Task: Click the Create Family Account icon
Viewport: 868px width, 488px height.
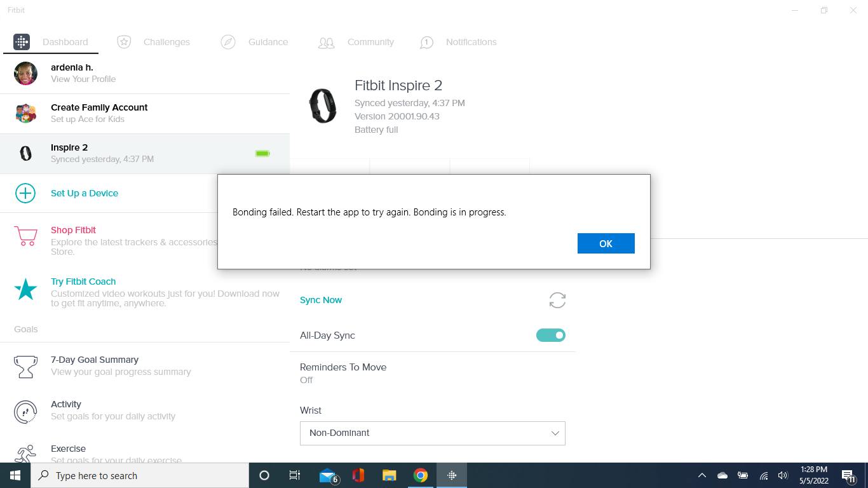Action: point(25,113)
